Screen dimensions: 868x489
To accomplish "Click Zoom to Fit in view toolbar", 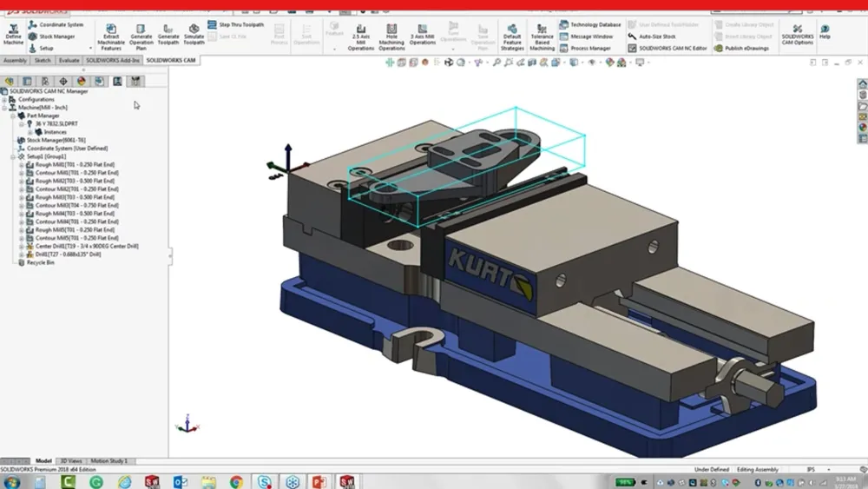I will point(496,63).
